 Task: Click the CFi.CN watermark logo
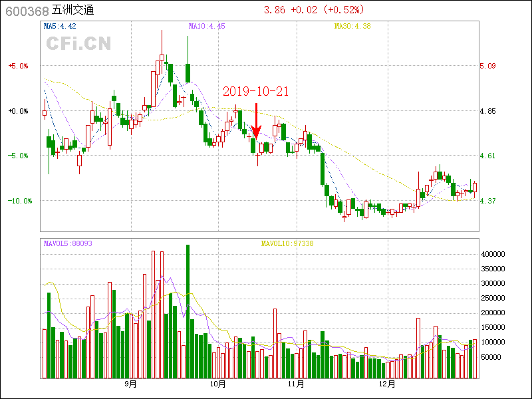tap(78, 43)
